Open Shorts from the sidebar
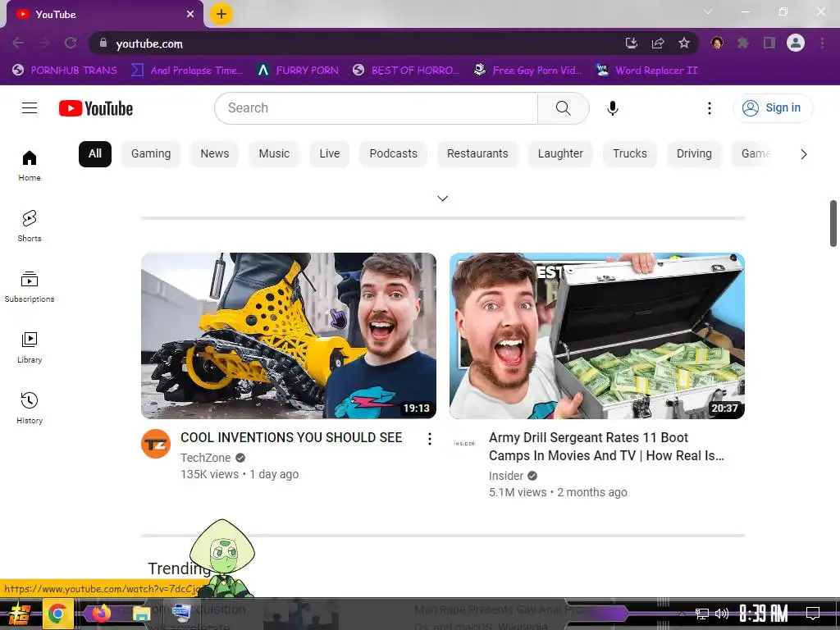Screen dimensions: 840x630 [30, 226]
